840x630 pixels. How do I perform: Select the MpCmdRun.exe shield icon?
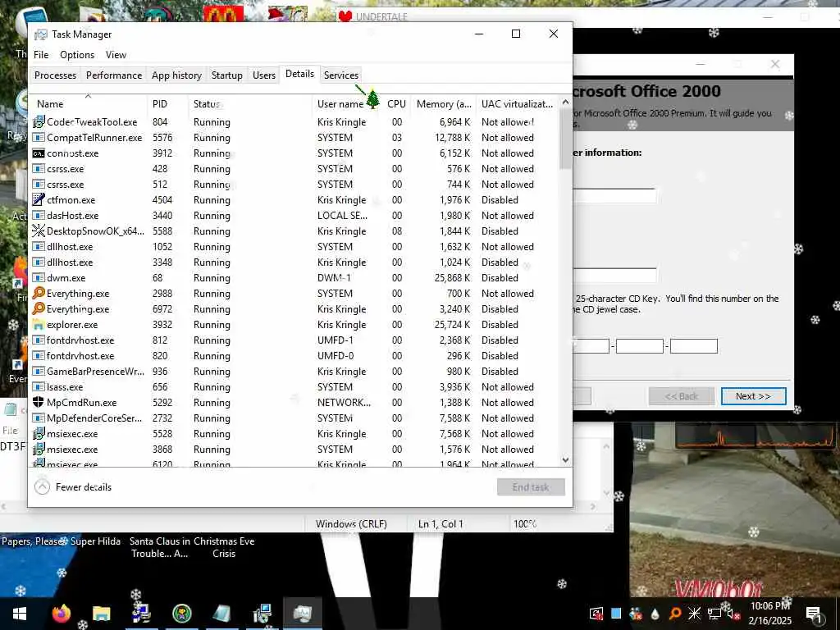tap(39, 402)
